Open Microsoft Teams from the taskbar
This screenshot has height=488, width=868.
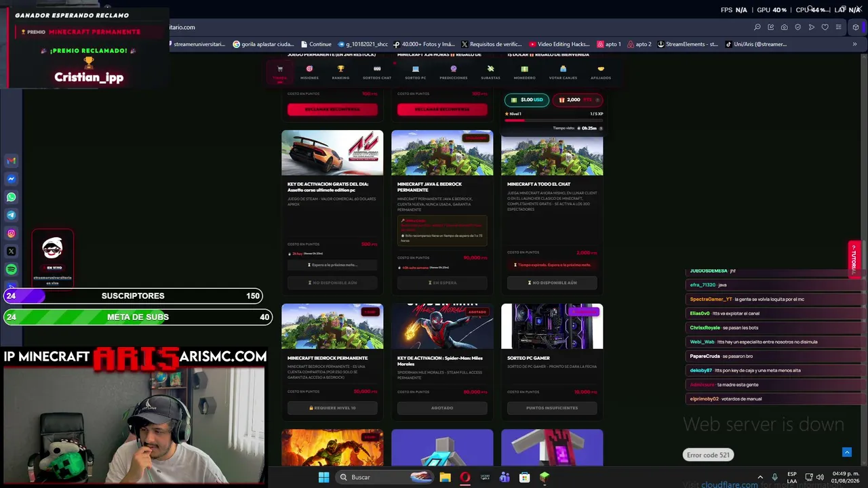point(505,477)
